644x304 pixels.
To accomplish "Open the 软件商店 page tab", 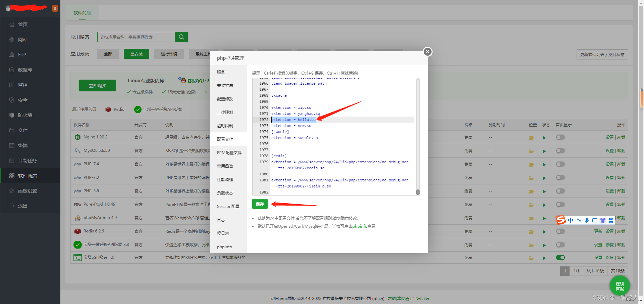I will coord(82,13).
